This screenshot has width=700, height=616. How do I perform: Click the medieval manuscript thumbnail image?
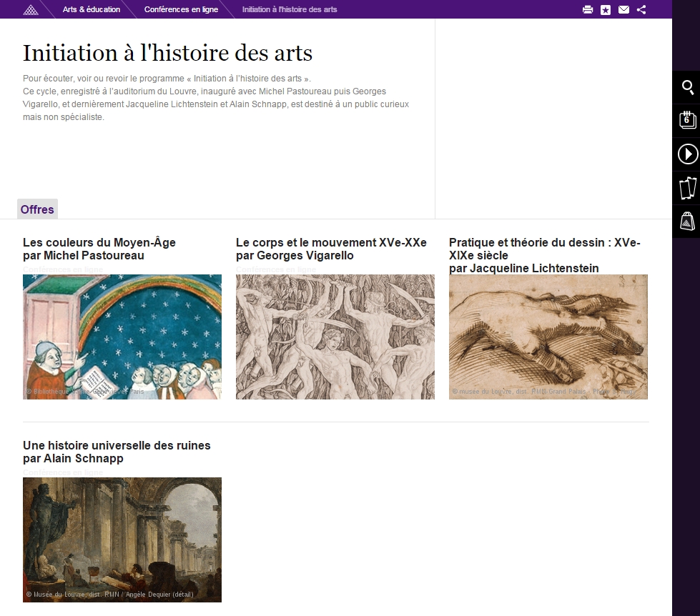click(x=122, y=337)
